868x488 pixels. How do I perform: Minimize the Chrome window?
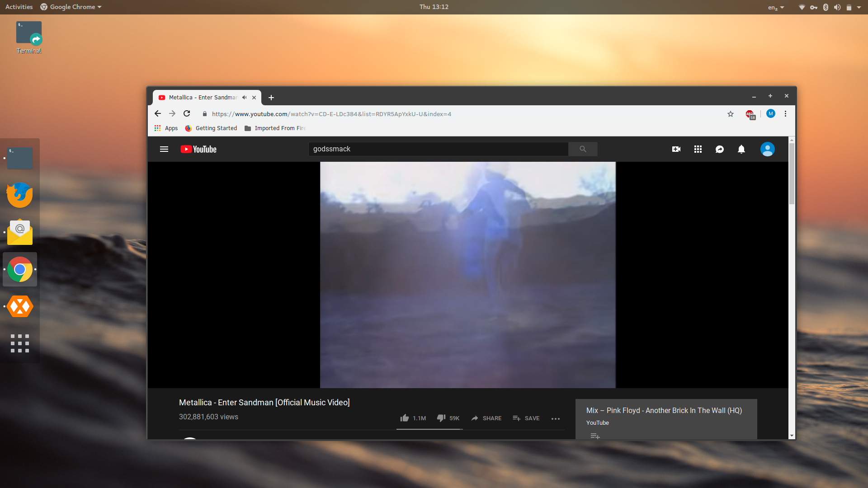point(754,96)
